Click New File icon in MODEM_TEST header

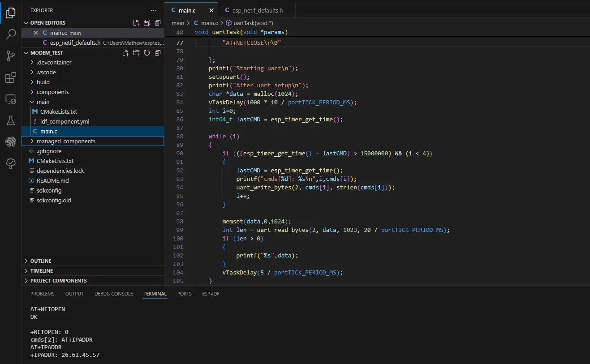coord(126,53)
